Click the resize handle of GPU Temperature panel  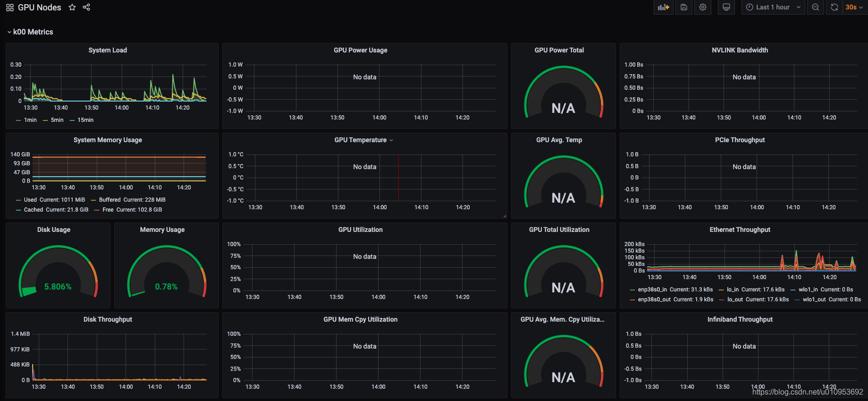pyautogui.click(x=505, y=216)
